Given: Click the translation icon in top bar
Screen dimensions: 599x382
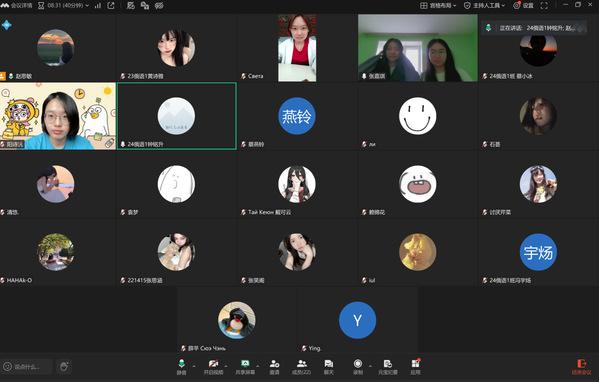Looking at the screenshot, I should click(145, 5).
